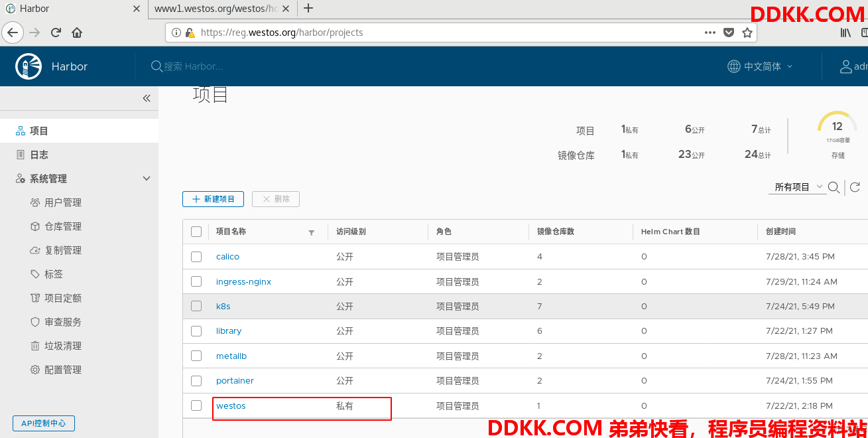Click the project list search magnifier
The height and width of the screenshot is (438, 868).
pos(834,187)
